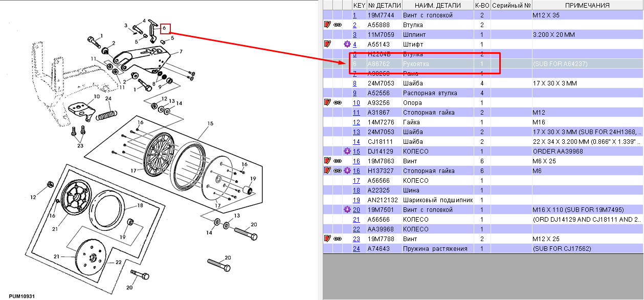Open key link 24 for A74643

(x=357, y=248)
